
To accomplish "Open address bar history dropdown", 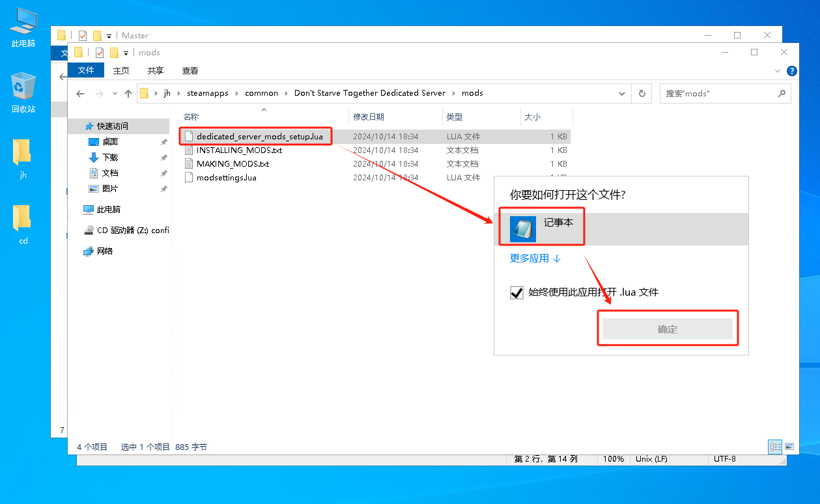I will click(x=623, y=93).
